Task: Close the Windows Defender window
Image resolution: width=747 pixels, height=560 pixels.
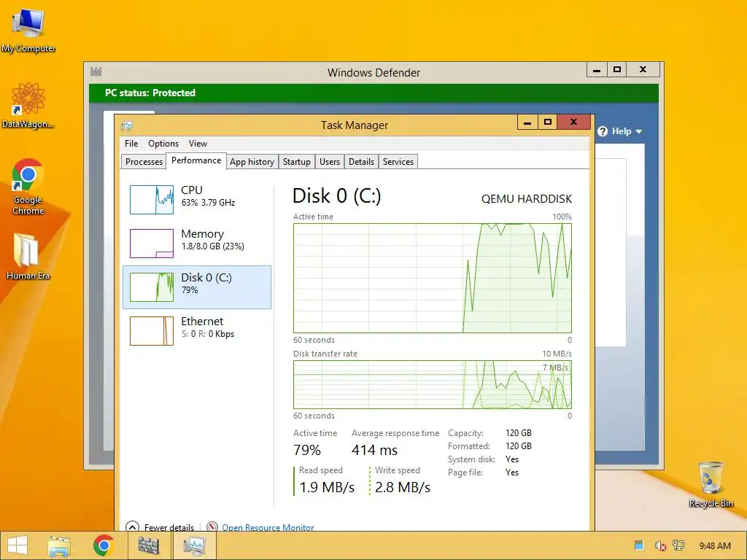Action: click(643, 70)
